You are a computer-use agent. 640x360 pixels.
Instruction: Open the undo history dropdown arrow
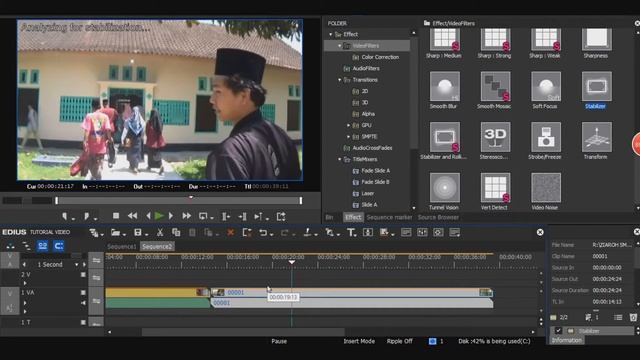click(x=271, y=234)
